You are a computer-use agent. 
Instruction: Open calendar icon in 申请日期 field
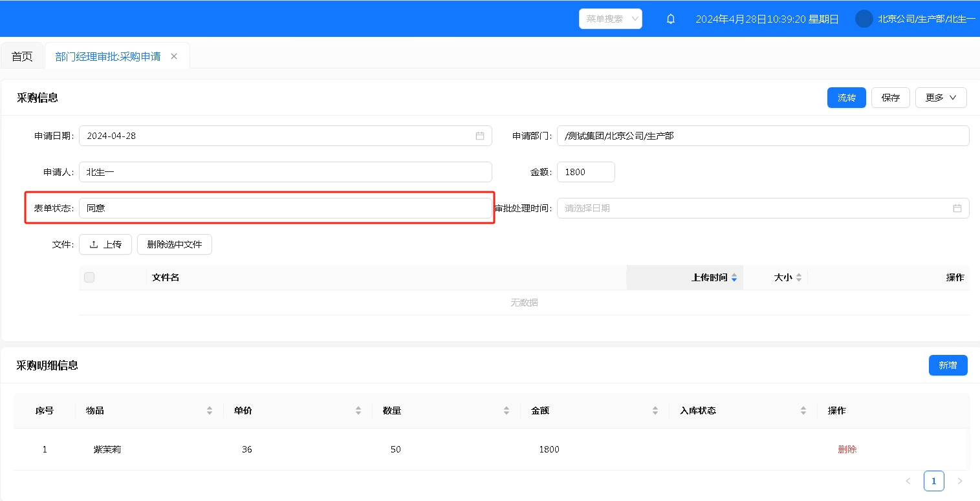pyautogui.click(x=480, y=136)
